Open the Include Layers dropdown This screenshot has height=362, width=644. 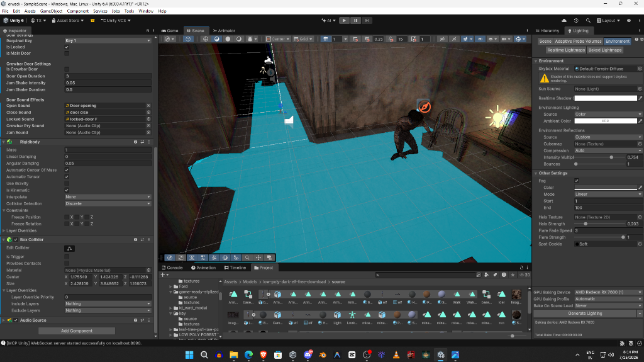point(108,304)
